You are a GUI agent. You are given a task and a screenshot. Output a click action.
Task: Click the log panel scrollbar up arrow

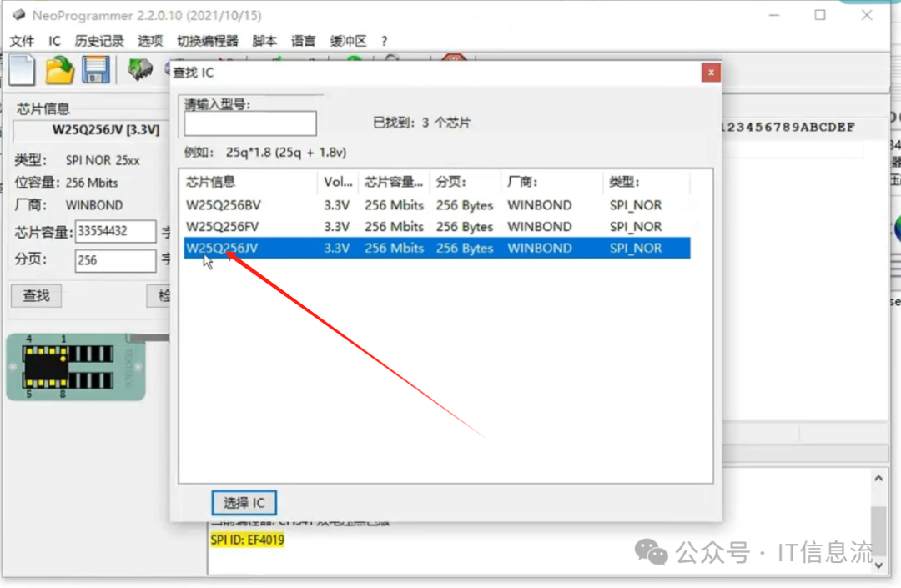878,479
